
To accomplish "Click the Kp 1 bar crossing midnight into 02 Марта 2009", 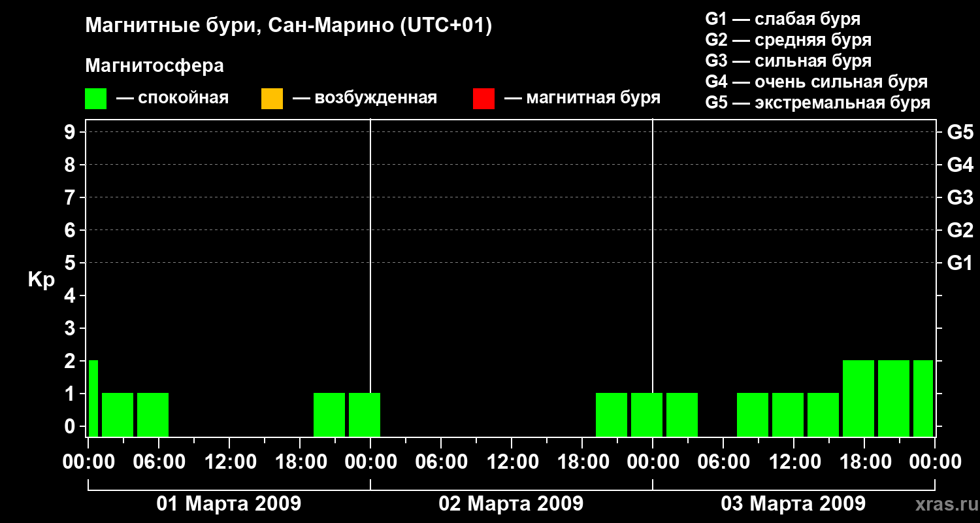I will click(x=365, y=414).
